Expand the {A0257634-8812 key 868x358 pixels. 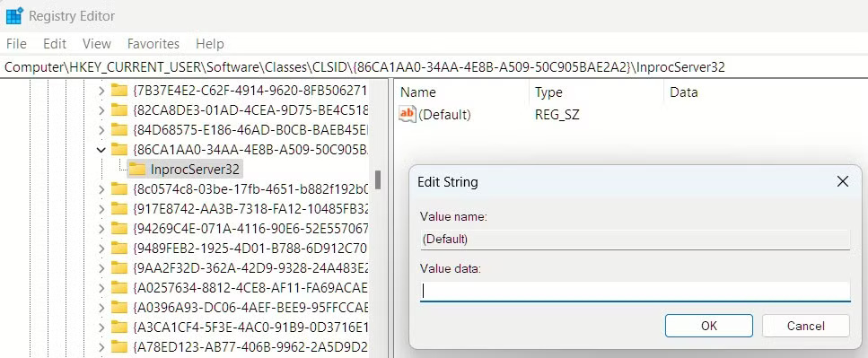click(101, 288)
